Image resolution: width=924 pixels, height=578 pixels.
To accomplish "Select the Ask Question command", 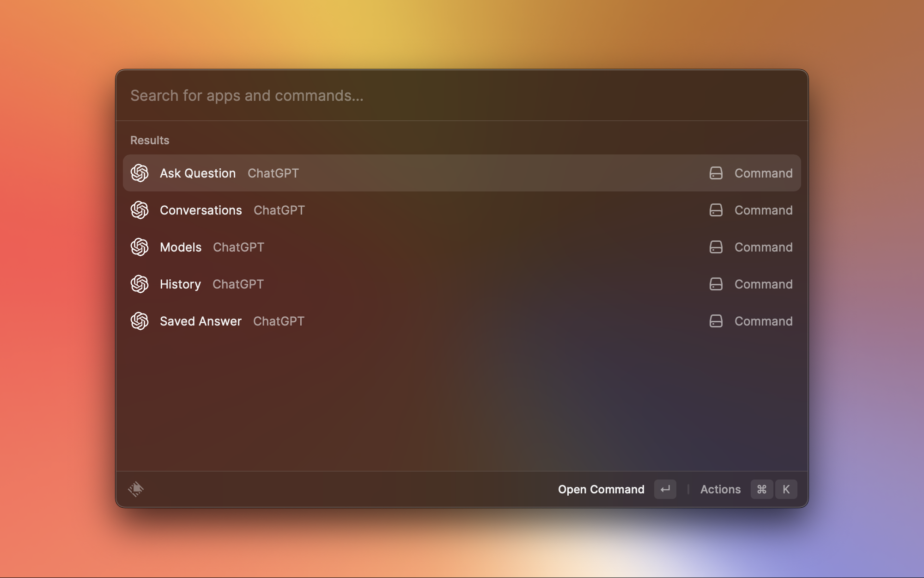I will [198, 173].
